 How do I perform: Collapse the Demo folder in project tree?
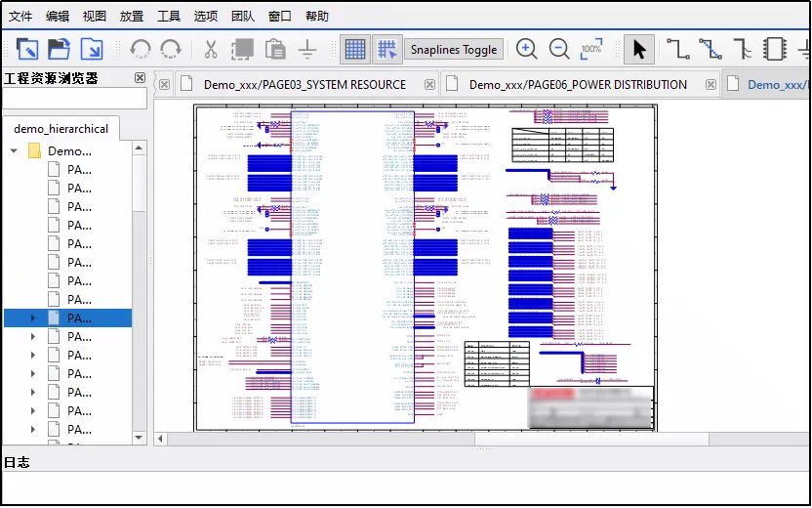pos(14,151)
